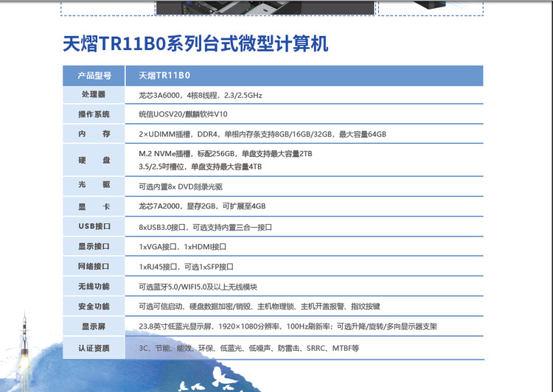Click the line 3.5/2.5吋槽位 单盘支持最大容量4TB
Screen dimensions: 553x392
tap(201, 167)
